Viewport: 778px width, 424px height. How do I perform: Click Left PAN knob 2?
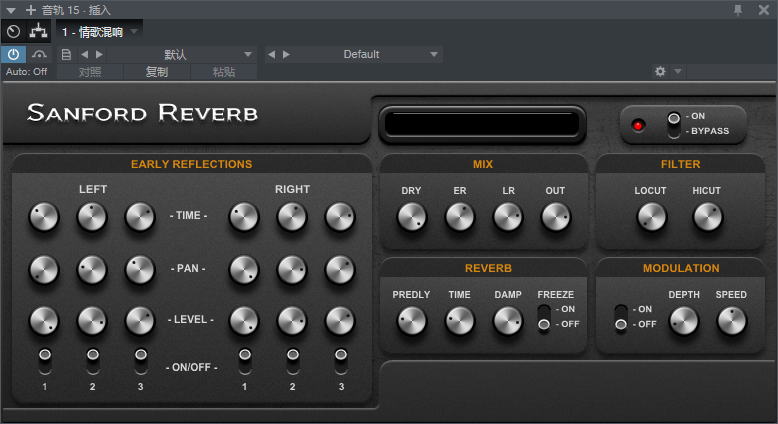pyautogui.click(x=92, y=270)
